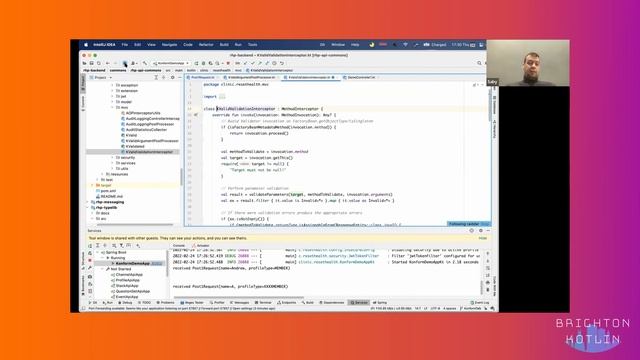The width and height of the screenshot is (640, 360).
Task: Click UTF-8 encoding in status bar
Action: 436,309
